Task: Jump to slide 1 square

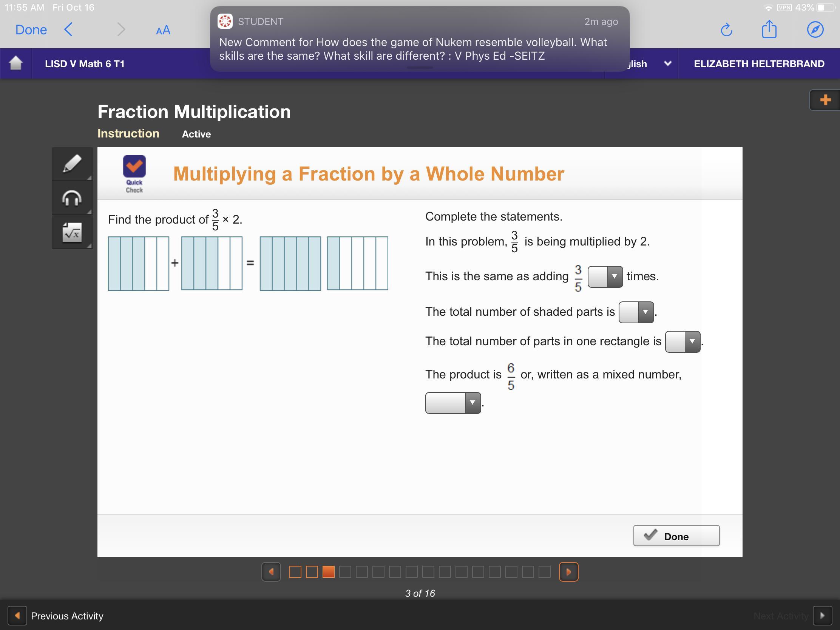Action: click(x=295, y=572)
